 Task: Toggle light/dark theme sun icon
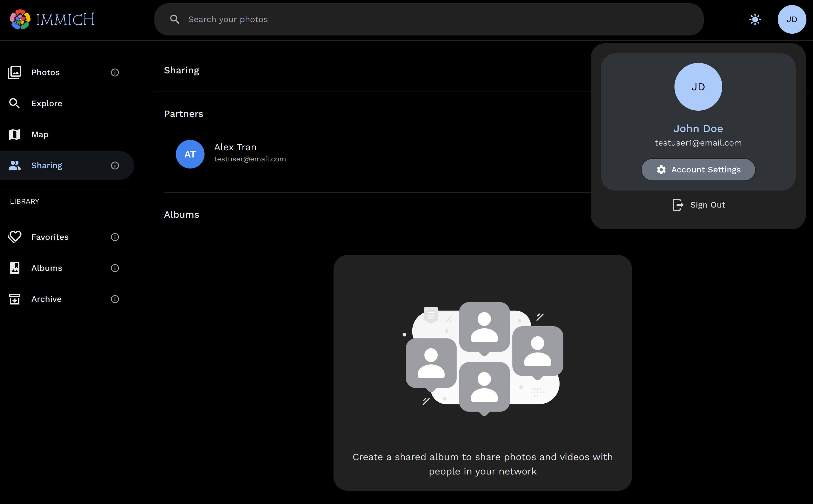click(x=754, y=19)
